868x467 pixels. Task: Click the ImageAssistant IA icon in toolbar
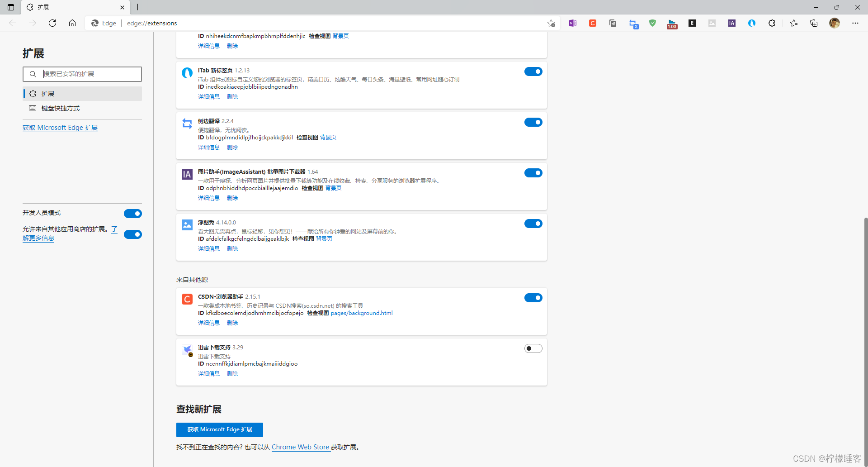coord(732,23)
